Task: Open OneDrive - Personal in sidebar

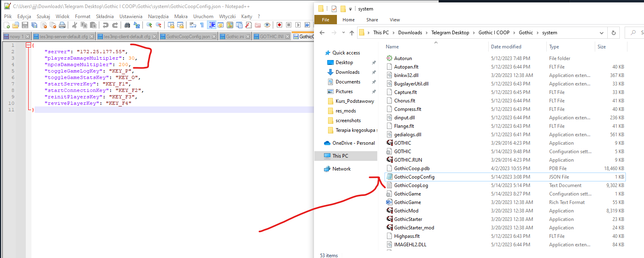Action: (349, 143)
